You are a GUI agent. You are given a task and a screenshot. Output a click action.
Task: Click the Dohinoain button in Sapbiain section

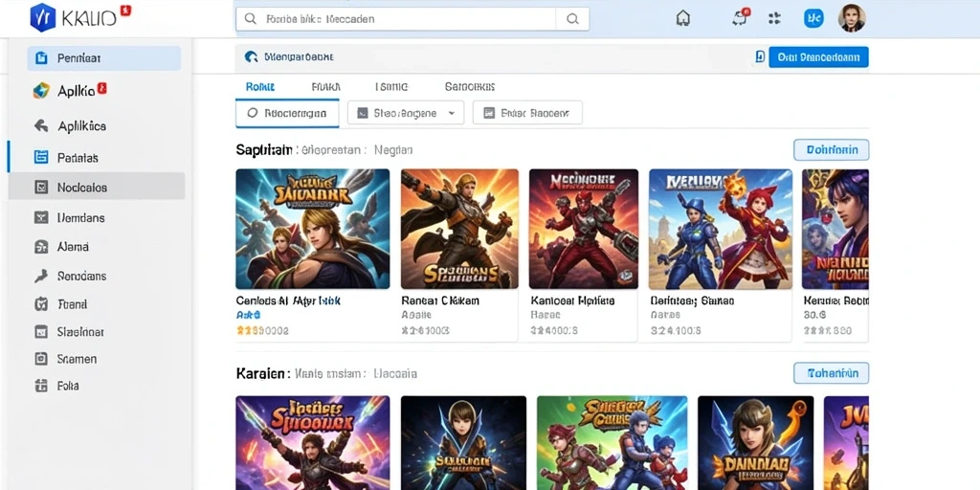click(831, 150)
